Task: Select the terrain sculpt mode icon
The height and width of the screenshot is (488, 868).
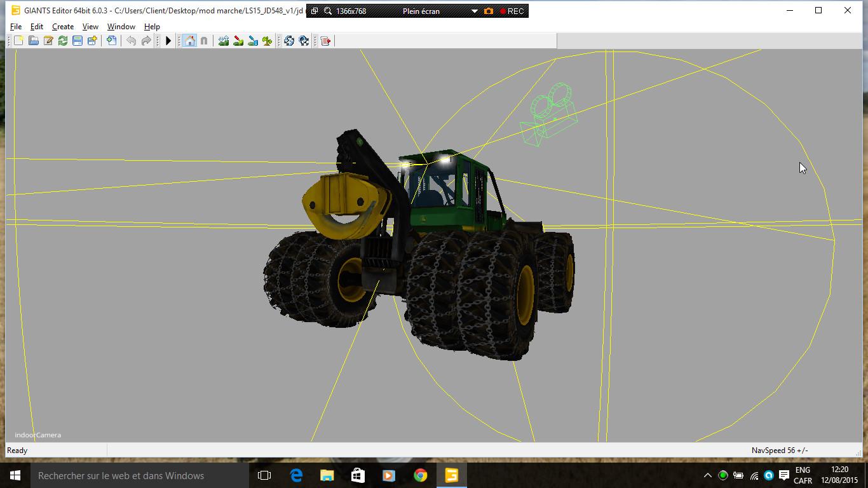Action: [224, 41]
